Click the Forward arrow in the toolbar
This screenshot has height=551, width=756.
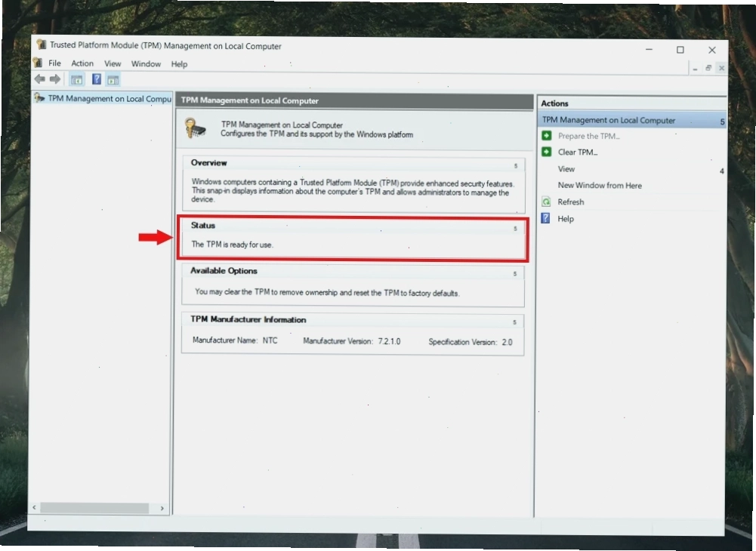[x=55, y=79]
